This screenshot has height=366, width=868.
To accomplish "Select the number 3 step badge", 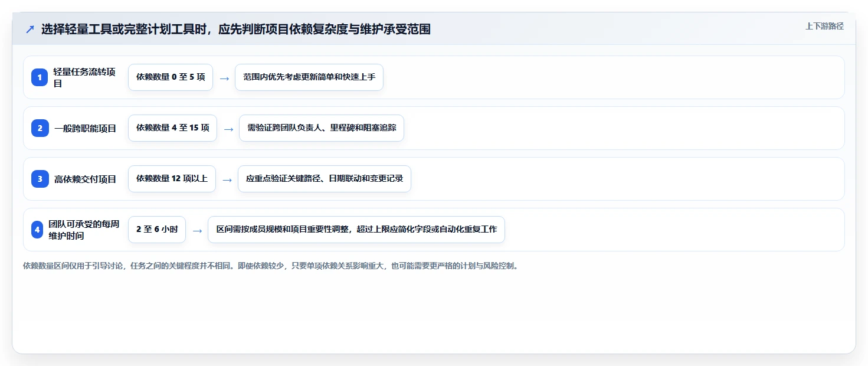I will pyautogui.click(x=40, y=179).
